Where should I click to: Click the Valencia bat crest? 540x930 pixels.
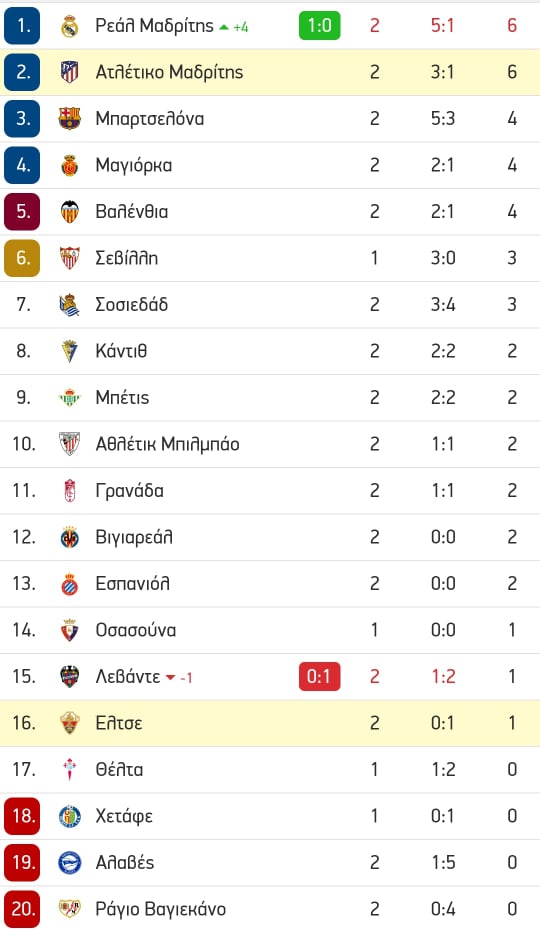(x=69, y=212)
